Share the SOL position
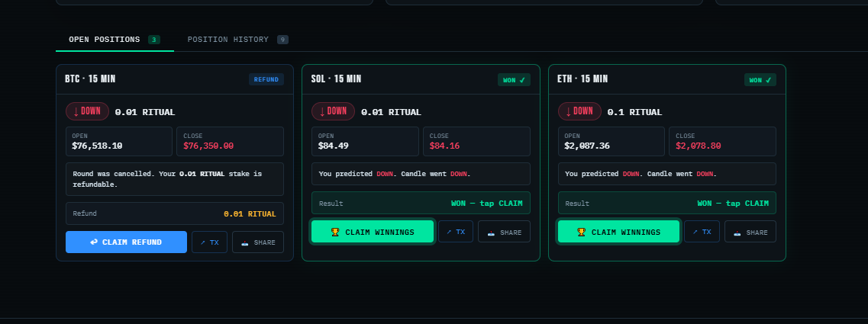The width and height of the screenshot is (868, 324). click(505, 232)
